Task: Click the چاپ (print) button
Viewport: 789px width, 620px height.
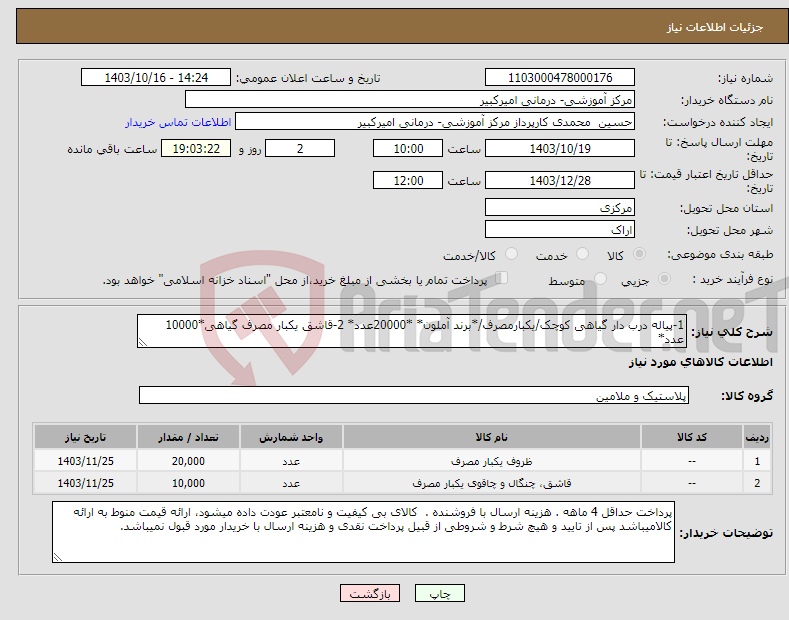Action: [439, 593]
